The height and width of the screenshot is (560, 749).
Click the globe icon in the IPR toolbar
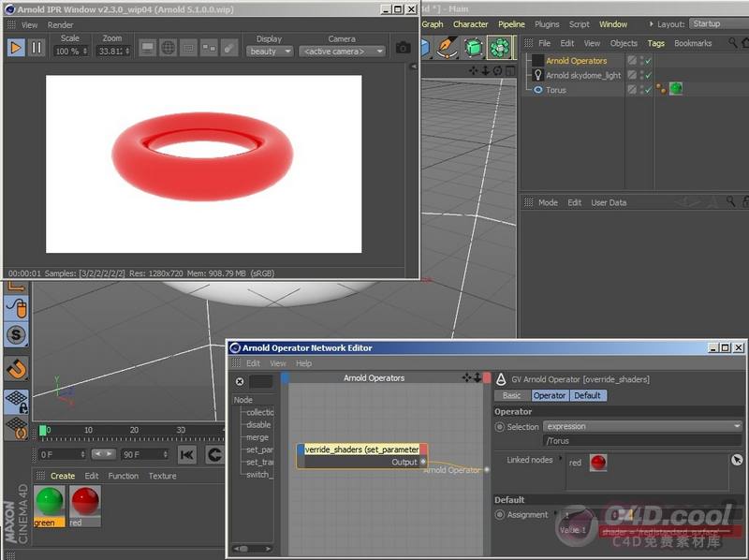tap(169, 48)
